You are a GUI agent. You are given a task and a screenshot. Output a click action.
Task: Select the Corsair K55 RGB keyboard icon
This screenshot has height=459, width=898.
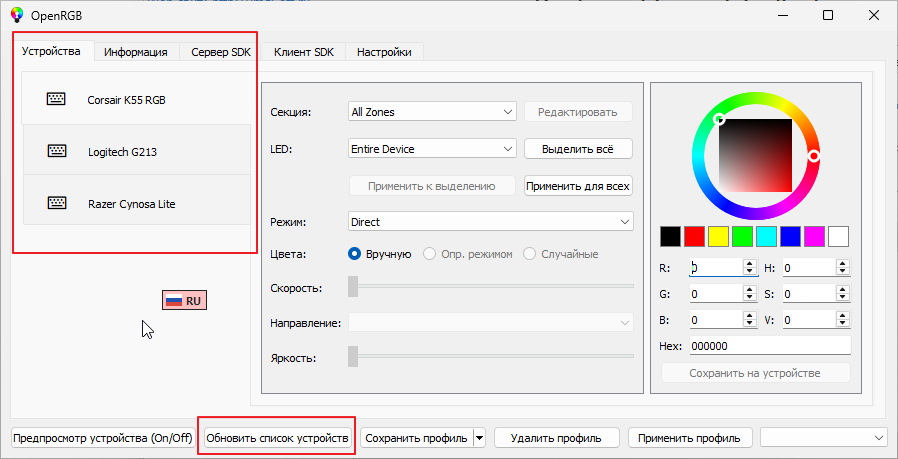point(56,99)
